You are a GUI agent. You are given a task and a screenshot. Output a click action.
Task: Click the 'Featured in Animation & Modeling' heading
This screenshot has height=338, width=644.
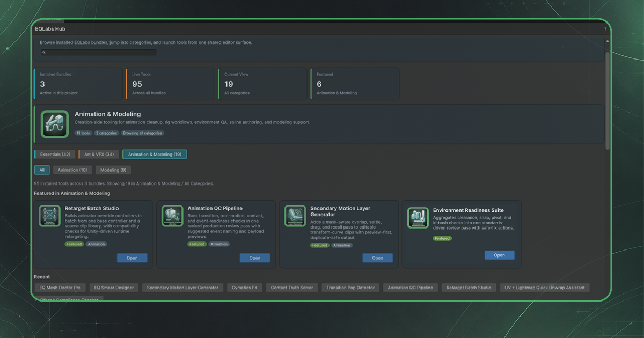(x=72, y=193)
